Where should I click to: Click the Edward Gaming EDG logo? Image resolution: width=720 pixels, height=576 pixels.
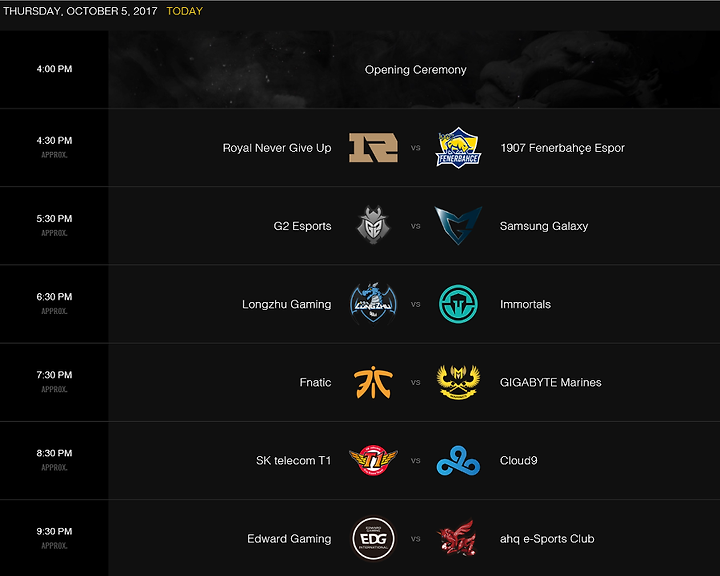(x=373, y=538)
